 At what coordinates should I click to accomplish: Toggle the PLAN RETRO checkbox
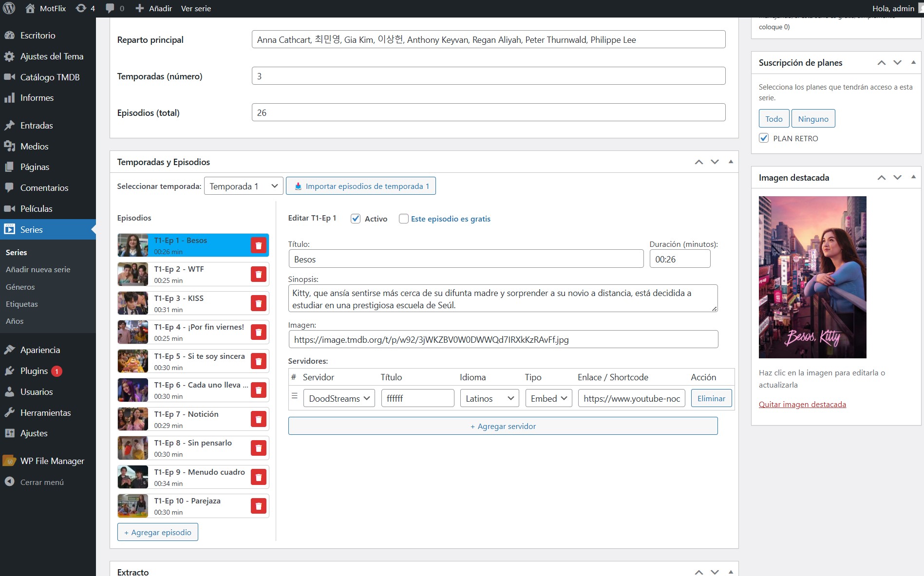(764, 138)
